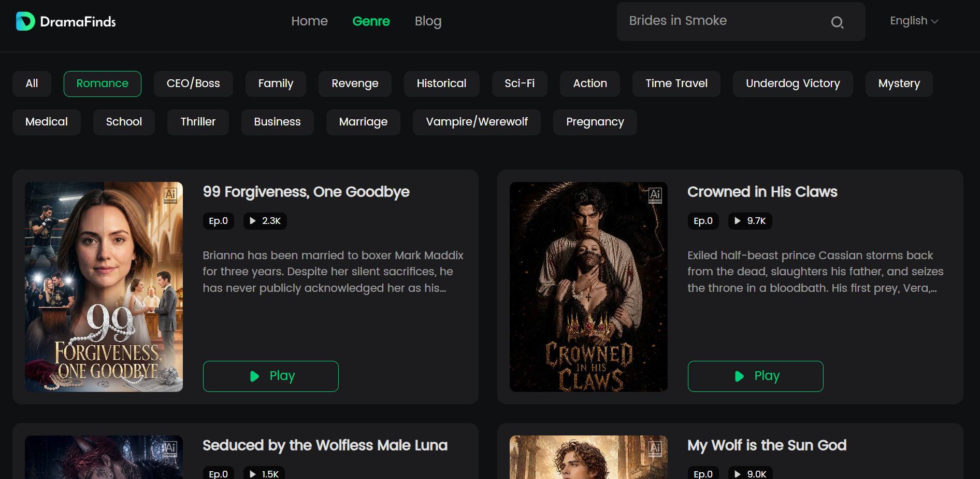Open the Home nav item
Screen dimensions: 980x479
(x=309, y=21)
